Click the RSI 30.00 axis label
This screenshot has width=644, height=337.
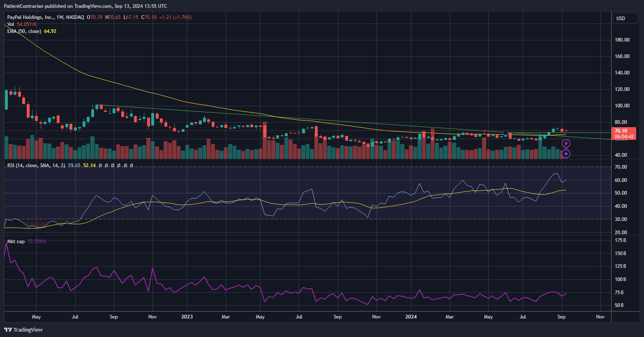(621, 219)
